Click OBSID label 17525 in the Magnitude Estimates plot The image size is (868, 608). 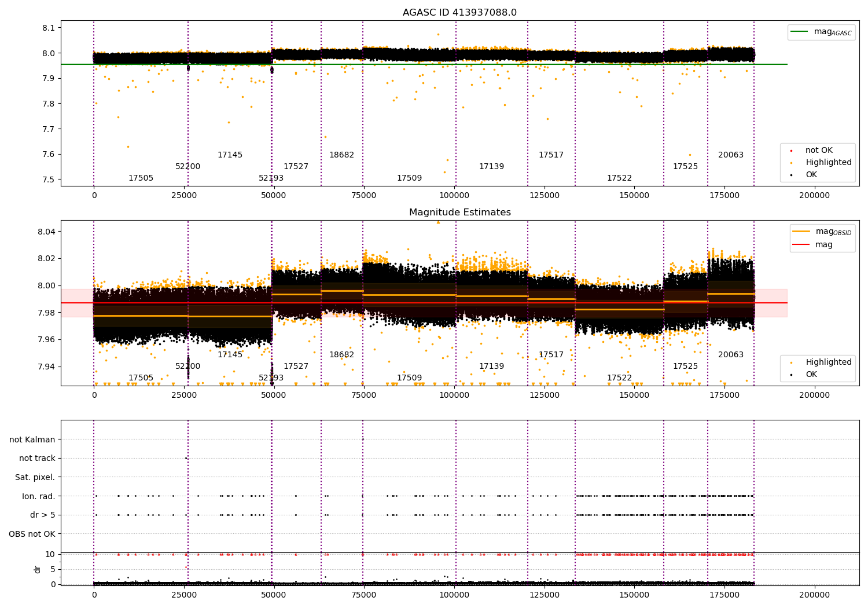coord(685,367)
